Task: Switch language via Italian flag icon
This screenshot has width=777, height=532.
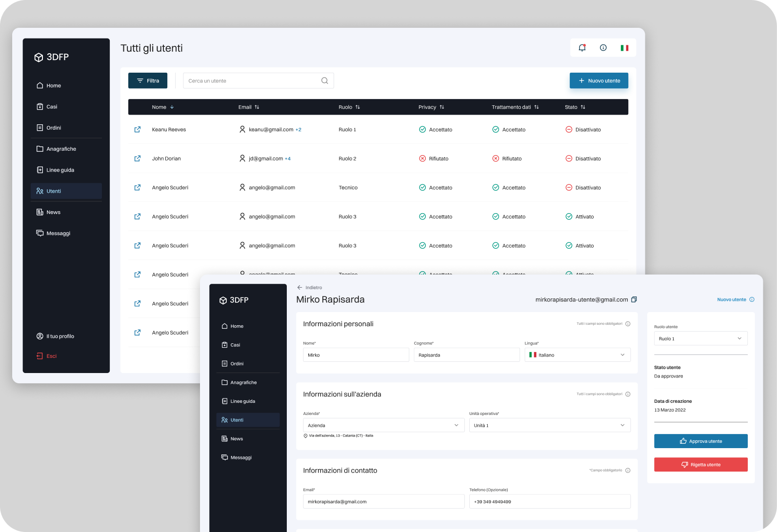Action: pyautogui.click(x=624, y=48)
